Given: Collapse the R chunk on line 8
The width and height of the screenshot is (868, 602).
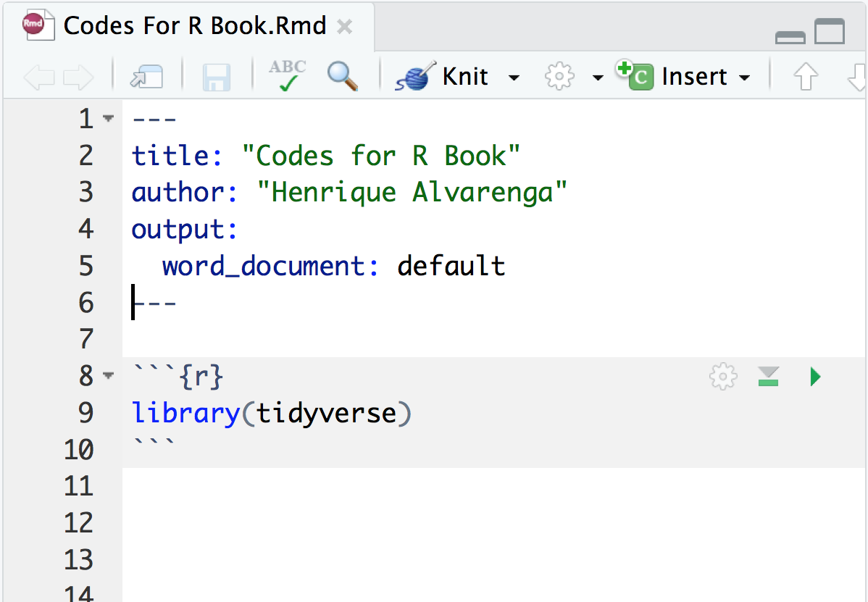Looking at the screenshot, I should (x=109, y=375).
